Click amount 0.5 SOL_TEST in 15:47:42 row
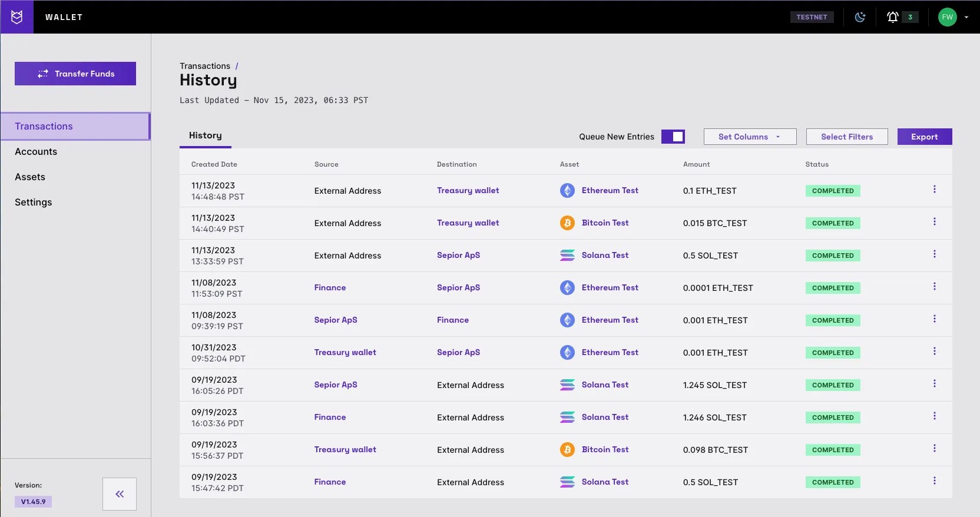Image resolution: width=980 pixels, height=517 pixels. [x=710, y=482]
